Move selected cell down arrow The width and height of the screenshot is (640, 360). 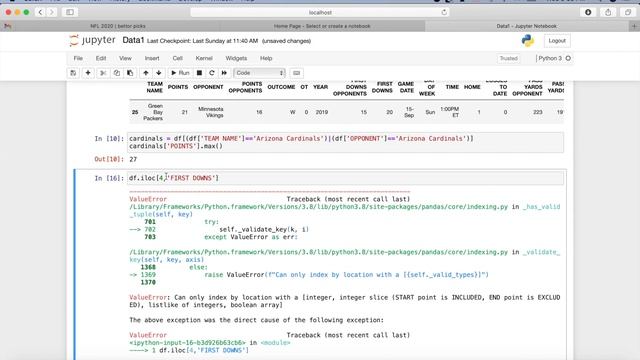[159, 73]
